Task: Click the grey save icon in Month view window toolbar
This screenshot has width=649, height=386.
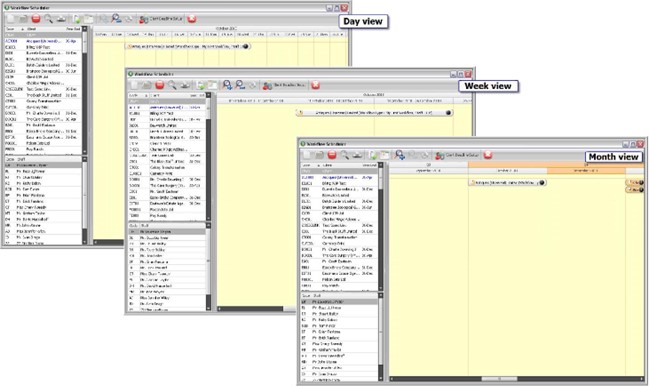Action: click(x=319, y=155)
